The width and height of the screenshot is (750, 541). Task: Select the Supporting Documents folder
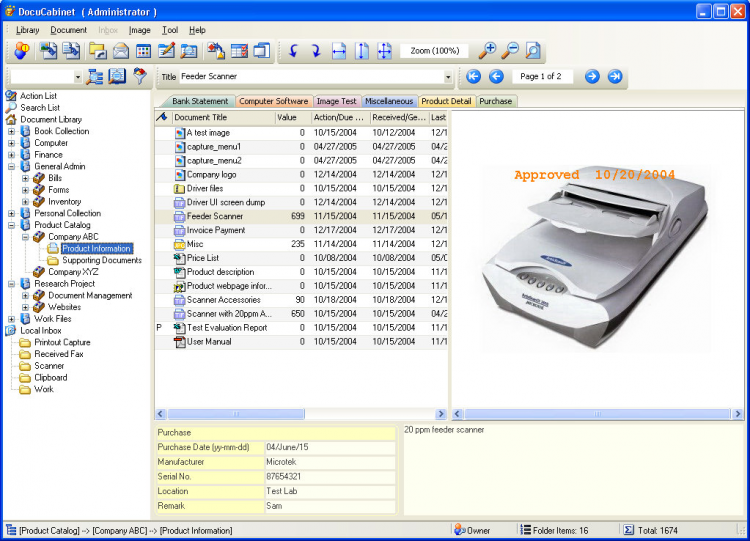tap(101, 260)
